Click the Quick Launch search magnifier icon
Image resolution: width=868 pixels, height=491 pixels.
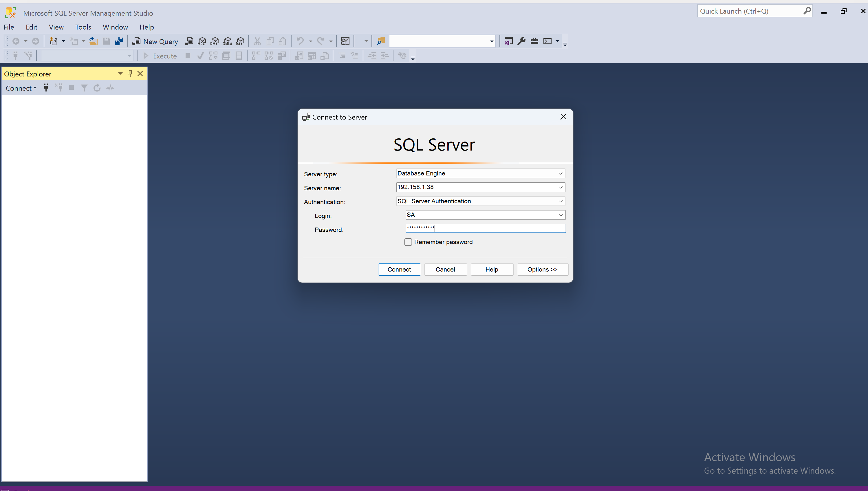pos(807,11)
